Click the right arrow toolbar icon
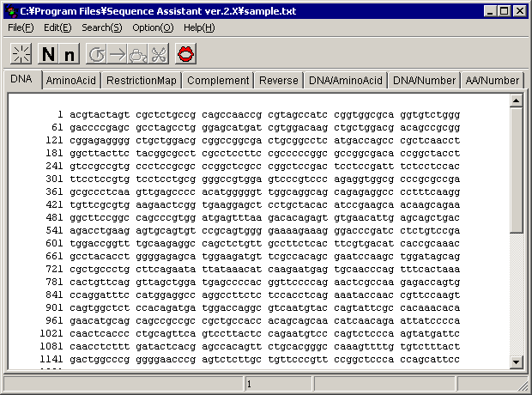The image size is (532, 395). coord(118,54)
